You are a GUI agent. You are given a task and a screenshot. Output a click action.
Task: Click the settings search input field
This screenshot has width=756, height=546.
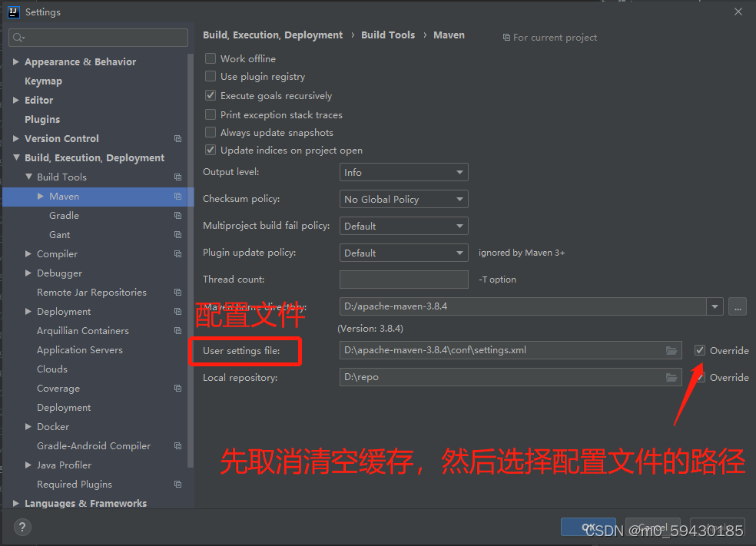pyautogui.click(x=98, y=38)
